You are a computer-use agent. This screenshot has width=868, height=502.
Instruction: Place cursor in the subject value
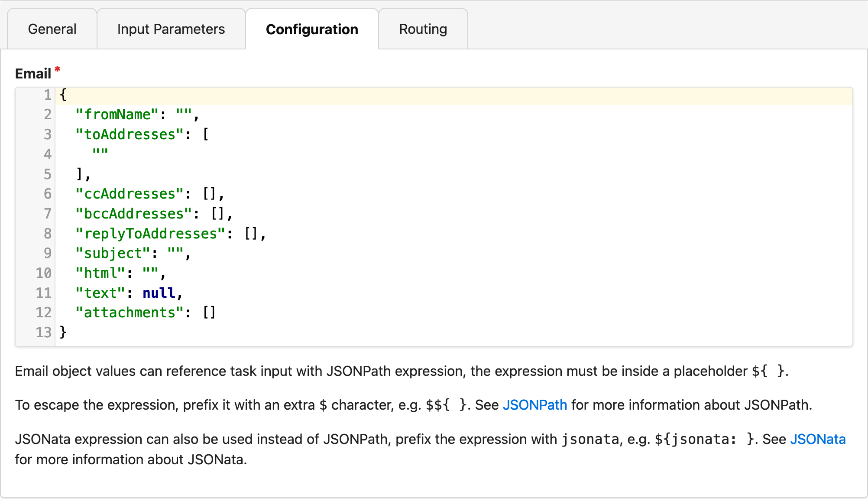175,253
